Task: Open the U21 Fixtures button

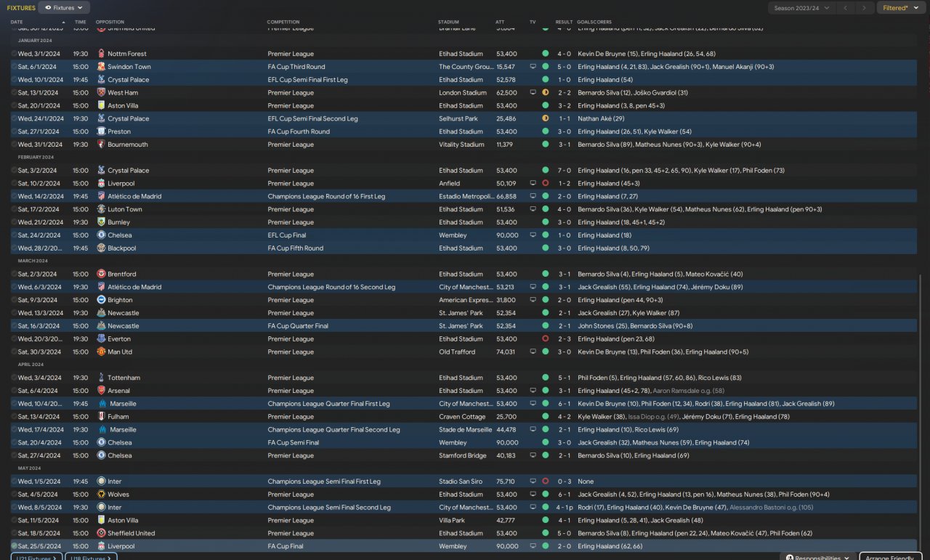Action: (x=36, y=557)
